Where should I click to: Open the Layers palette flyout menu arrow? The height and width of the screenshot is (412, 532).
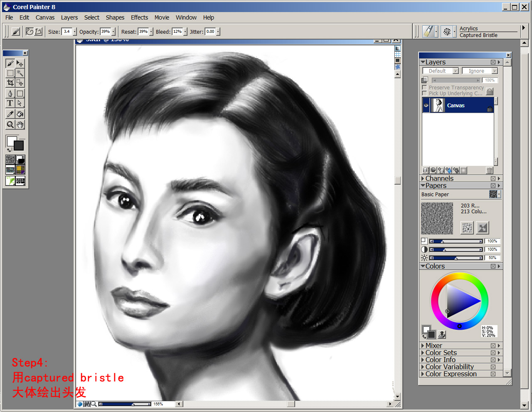click(x=499, y=62)
